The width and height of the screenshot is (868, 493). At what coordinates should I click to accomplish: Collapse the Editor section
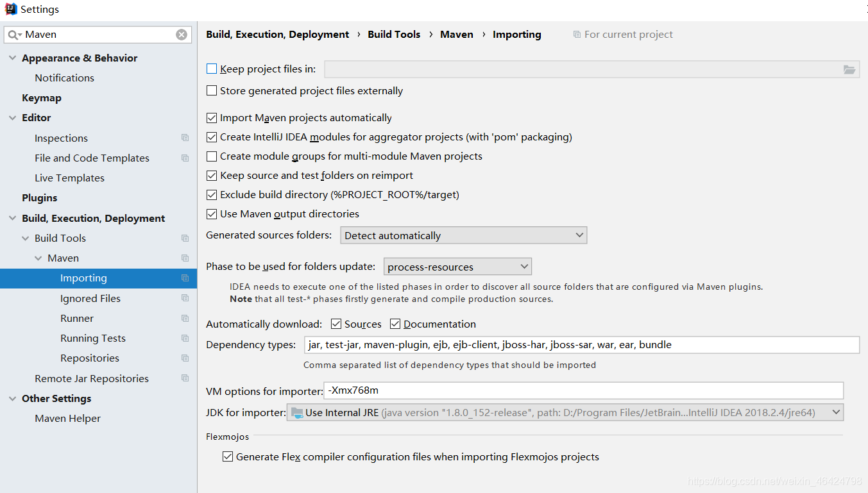(13, 117)
